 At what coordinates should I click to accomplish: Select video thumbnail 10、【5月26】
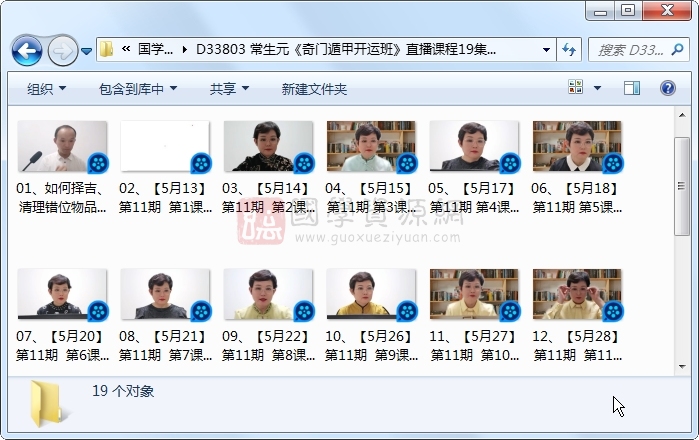coord(371,294)
